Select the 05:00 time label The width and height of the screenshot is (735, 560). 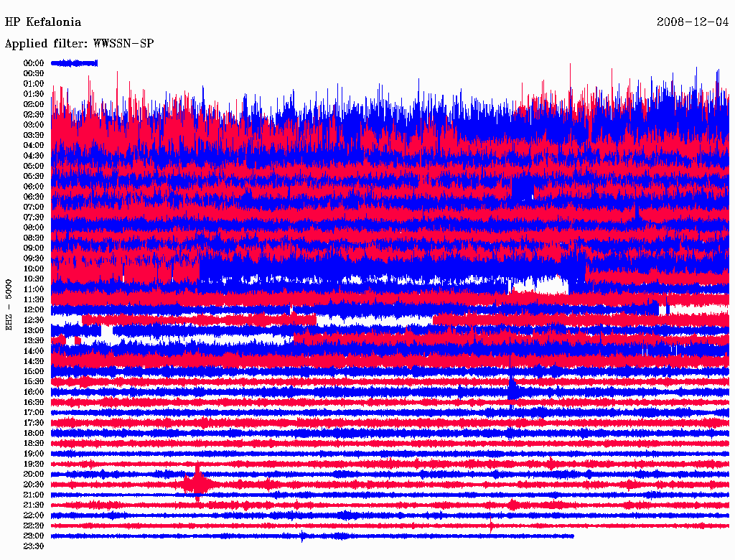click(x=34, y=166)
